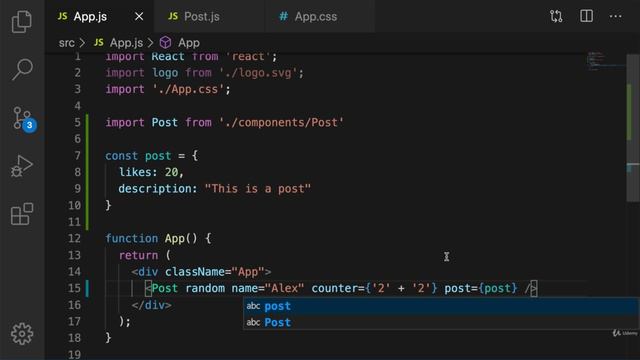Click line number 12 in gutter
The height and width of the screenshot is (360, 640).
74,238
